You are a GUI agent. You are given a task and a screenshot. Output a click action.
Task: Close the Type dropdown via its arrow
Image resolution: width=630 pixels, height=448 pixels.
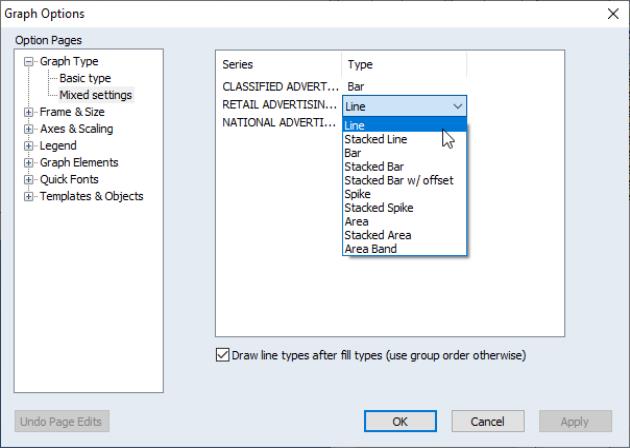click(457, 105)
